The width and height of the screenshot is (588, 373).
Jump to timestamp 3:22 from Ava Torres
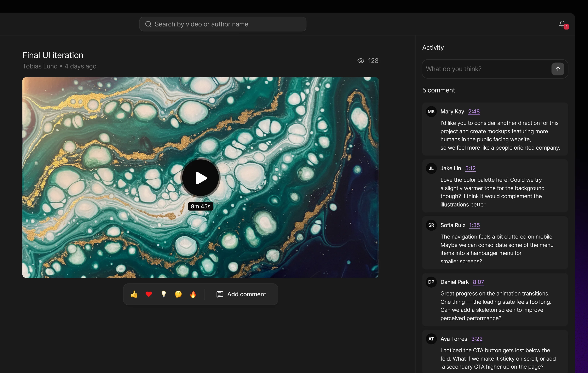[477, 339]
